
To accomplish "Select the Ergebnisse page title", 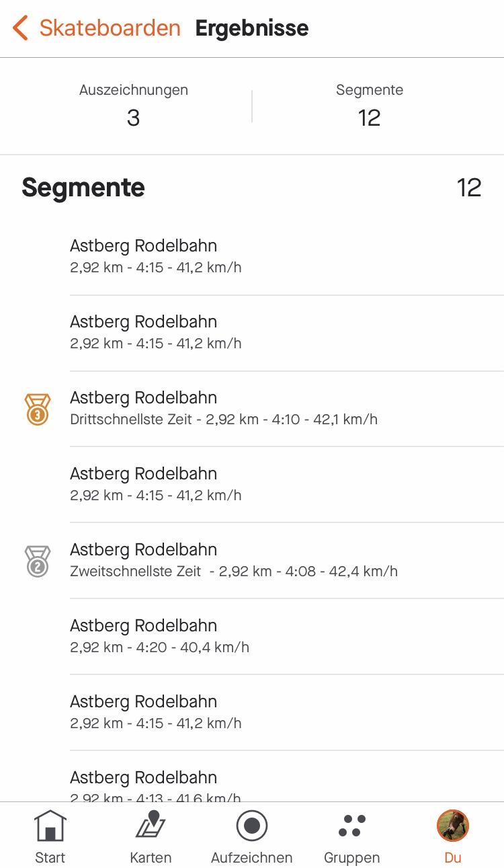I will [252, 28].
